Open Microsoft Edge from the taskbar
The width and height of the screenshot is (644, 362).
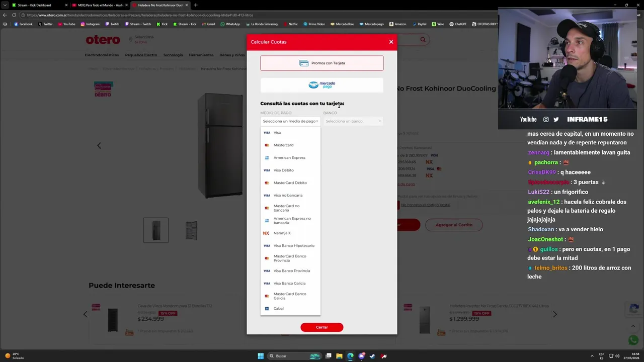tap(350, 356)
